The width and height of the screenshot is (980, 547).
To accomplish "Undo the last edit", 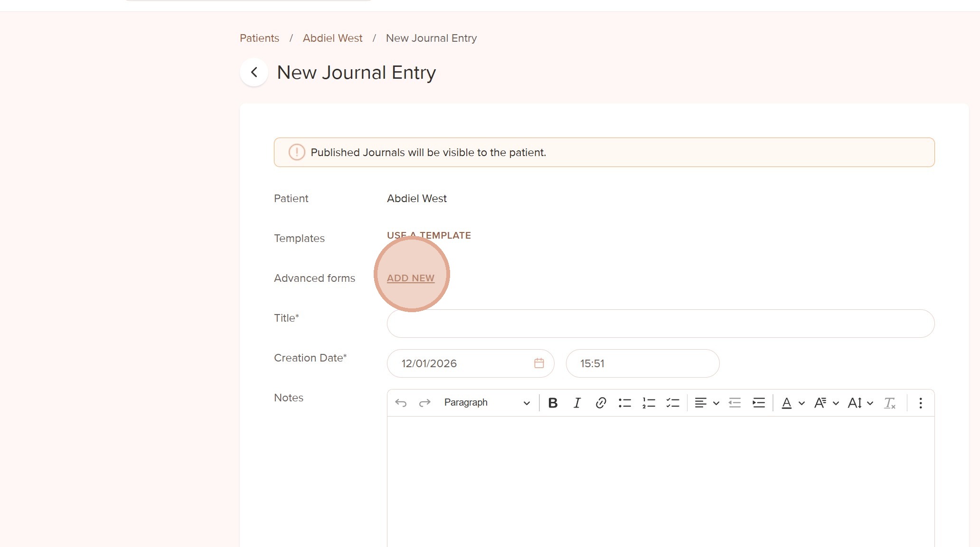I will [x=401, y=403].
